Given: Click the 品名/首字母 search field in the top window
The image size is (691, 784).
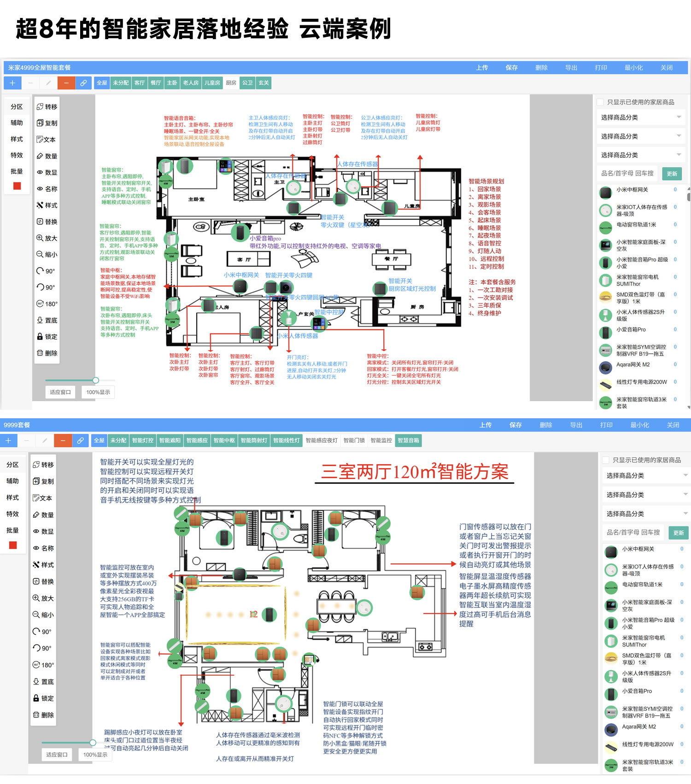Looking at the screenshot, I should point(627,174).
